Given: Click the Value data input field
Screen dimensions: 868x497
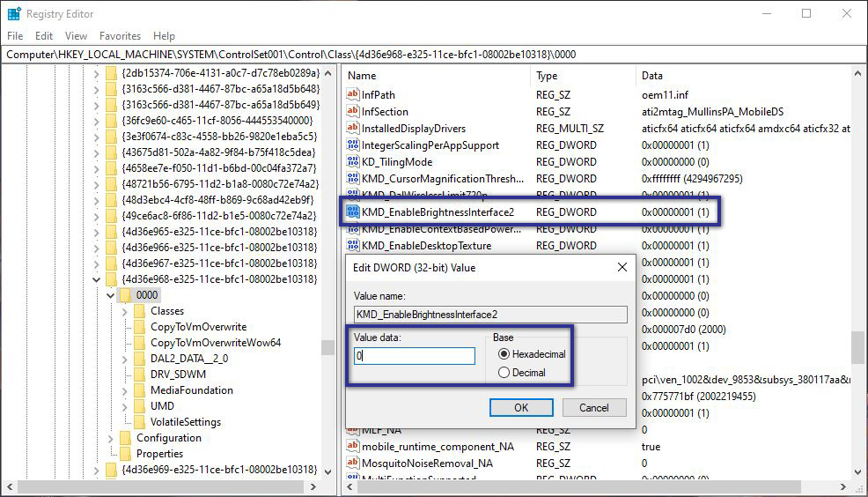Looking at the screenshot, I should point(414,356).
